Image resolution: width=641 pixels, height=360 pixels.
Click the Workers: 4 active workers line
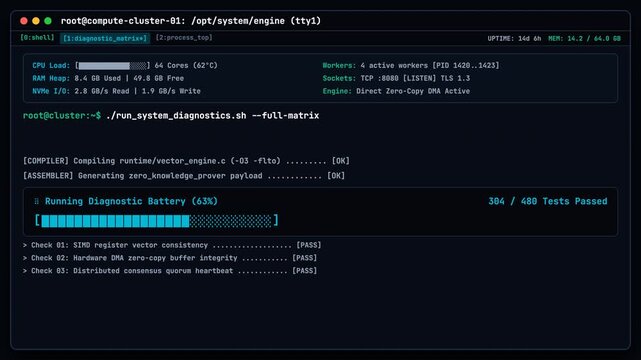point(410,65)
